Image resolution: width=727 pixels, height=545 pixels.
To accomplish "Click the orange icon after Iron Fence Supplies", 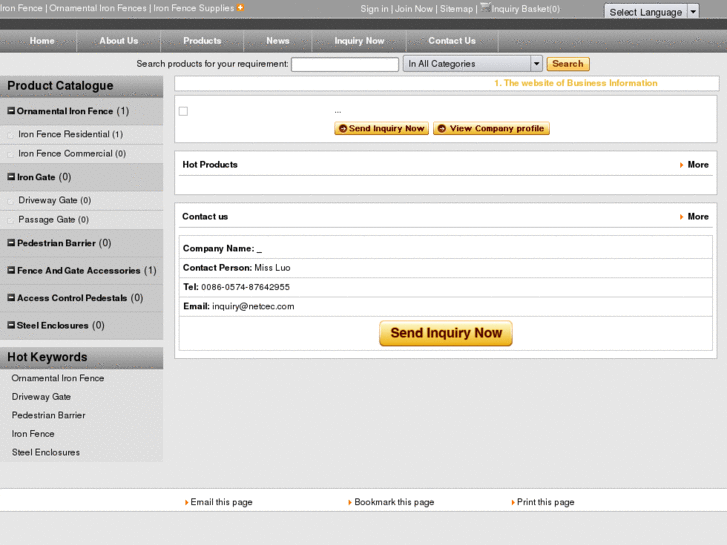I will (x=240, y=8).
